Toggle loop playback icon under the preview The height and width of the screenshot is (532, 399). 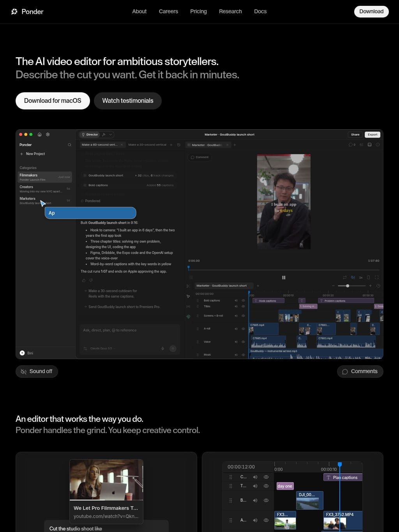click(344, 277)
